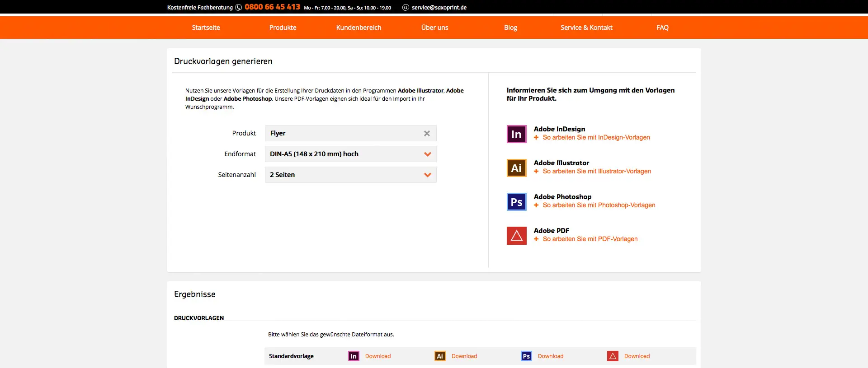Click the small Photoshop icon in Standardvorlage row
The image size is (868, 368).
526,356
